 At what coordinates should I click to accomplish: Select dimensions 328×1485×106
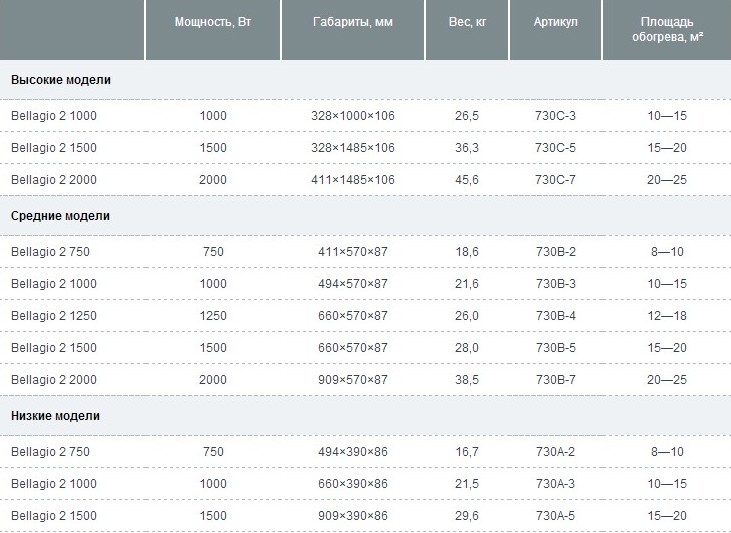click(353, 148)
